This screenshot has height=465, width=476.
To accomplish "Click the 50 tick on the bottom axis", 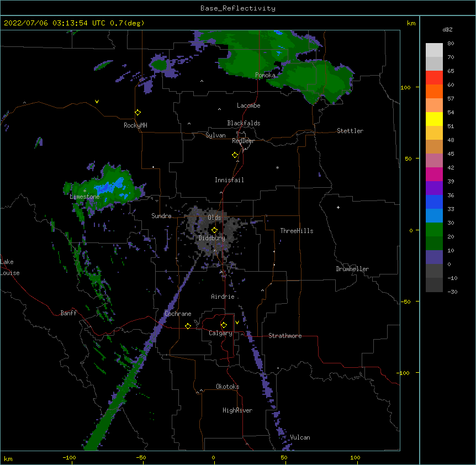I will (284, 458).
